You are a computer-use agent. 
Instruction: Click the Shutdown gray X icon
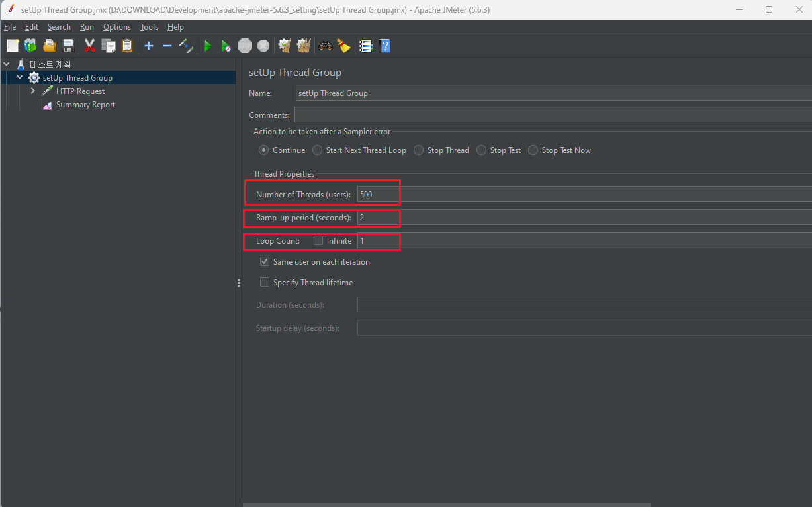click(263, 46)
